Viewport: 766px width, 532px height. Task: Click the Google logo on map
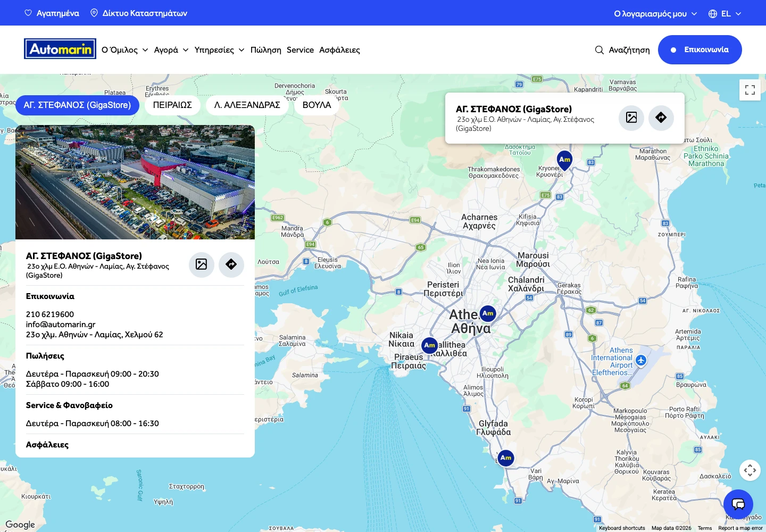20,525
